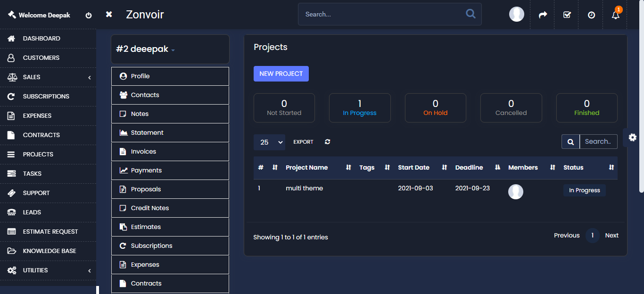This screenshot has width=644, height=294.
Task: Click the New Project button
Action: [281, 74]
